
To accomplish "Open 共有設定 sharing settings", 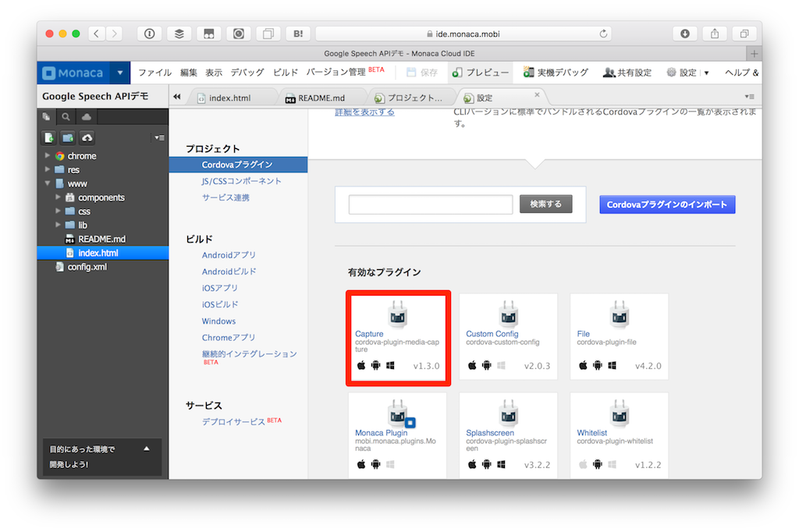I will coord(627,73).
